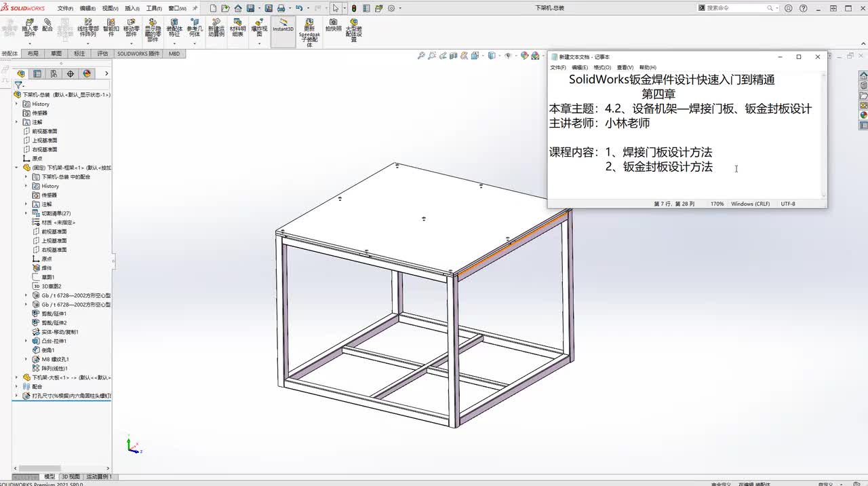Select the 移动零部件 (Move Component) tool
Viewport: 868px width, 486px height.
[x=132, y=28]
